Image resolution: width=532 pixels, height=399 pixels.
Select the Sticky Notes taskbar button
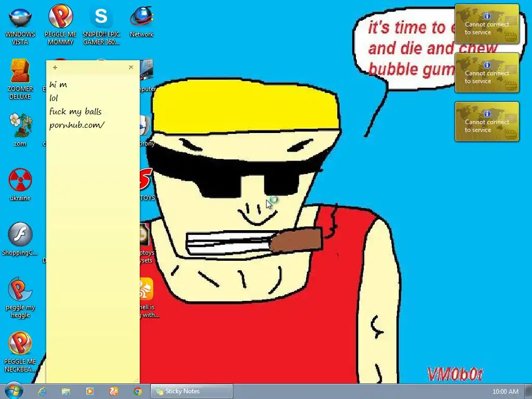[x=192, y=391]
